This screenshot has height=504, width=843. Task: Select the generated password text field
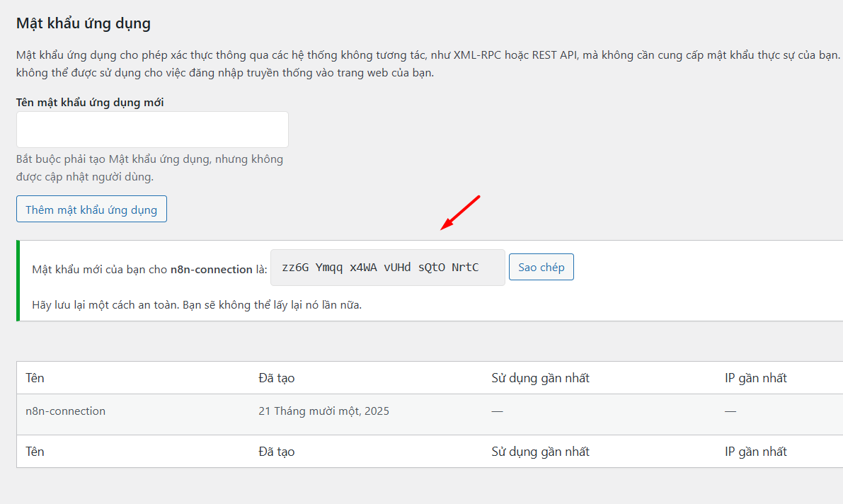(387, 267)
